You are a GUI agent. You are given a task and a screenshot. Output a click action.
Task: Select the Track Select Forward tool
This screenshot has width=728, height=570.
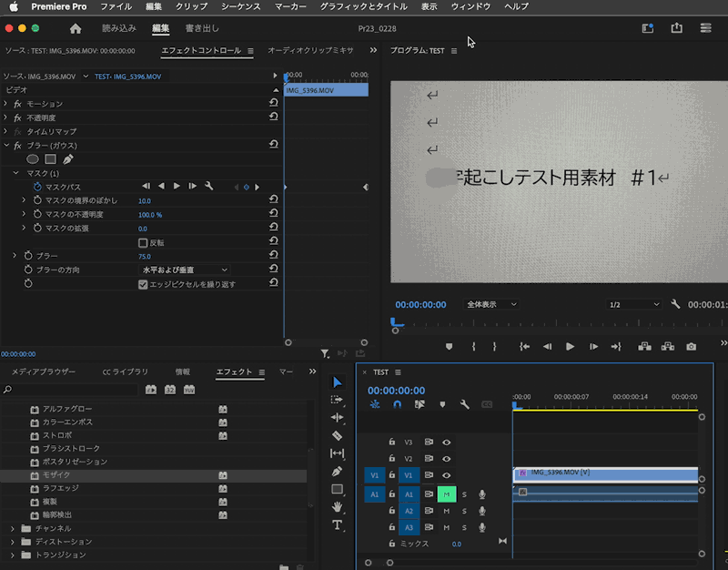point(337,400)
